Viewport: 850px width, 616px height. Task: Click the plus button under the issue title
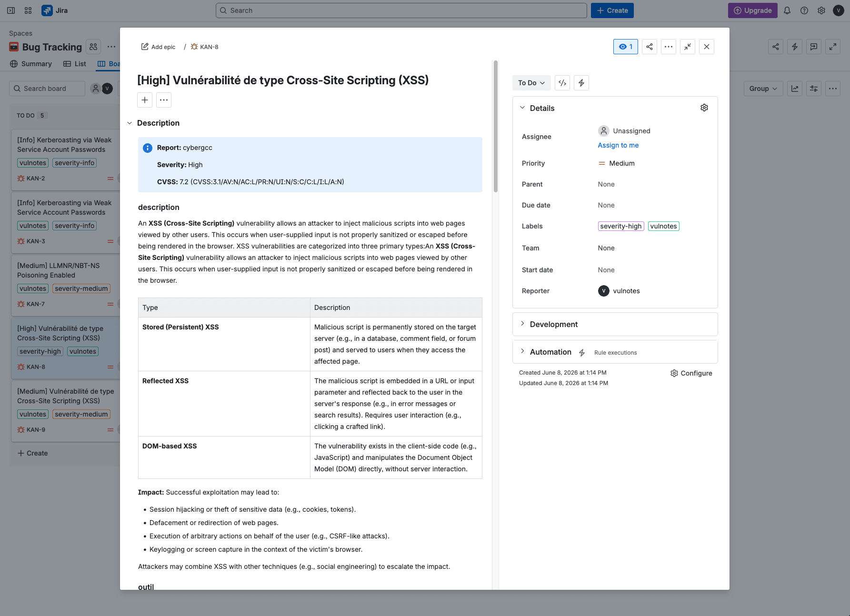point(145,100)
